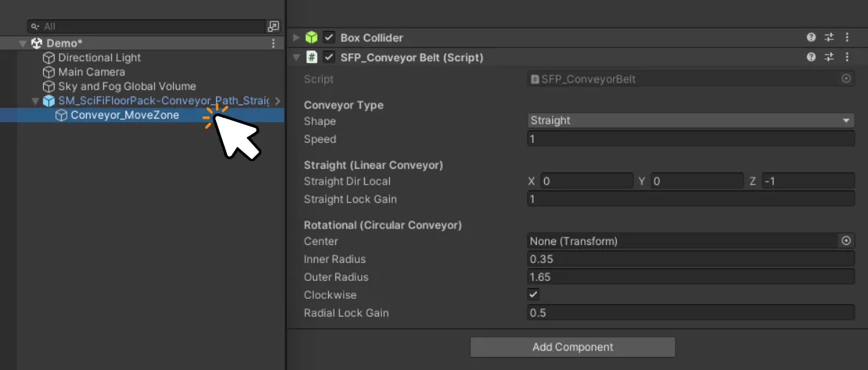Screen dimensions: 868x370
Task: Click the Radial Lock Gain field
Action: (x=691, y=313)
